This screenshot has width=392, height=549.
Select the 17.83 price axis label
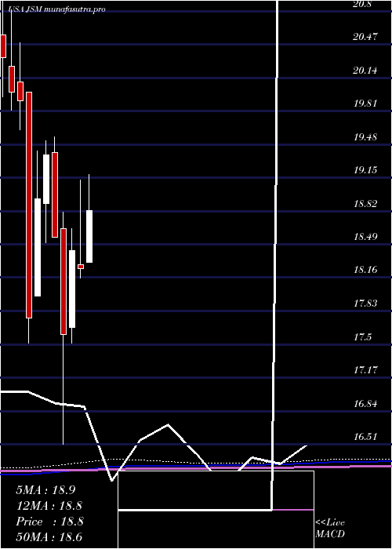click(365, 304)
